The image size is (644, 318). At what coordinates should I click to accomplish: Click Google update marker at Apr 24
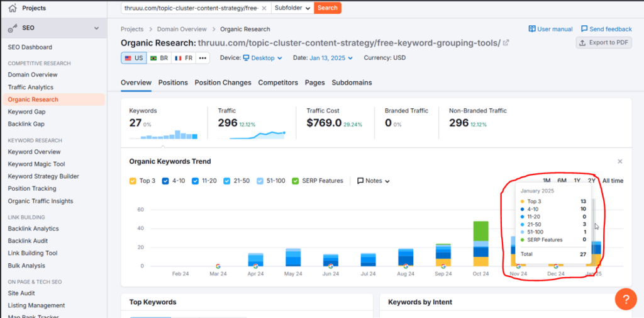point(255,266)
